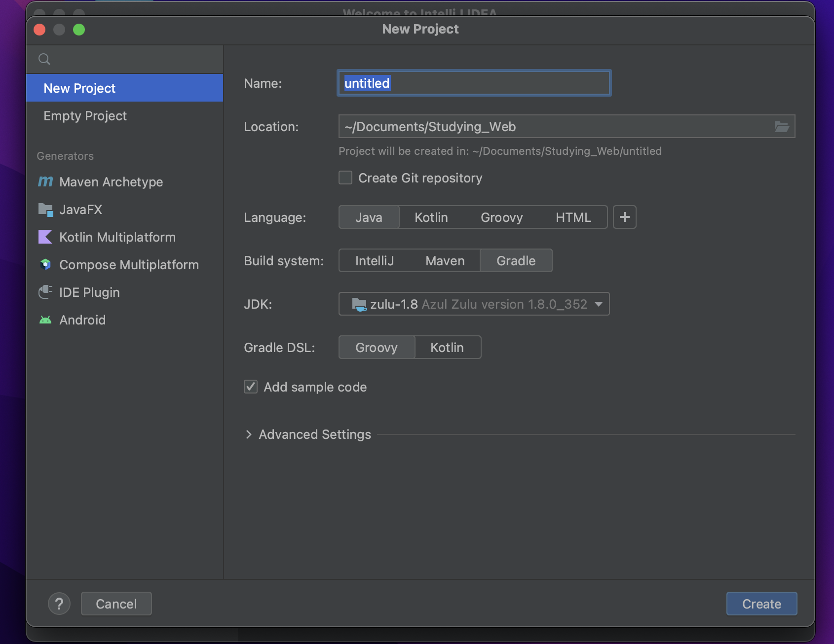The image size is (834, 644).
Task: Open the JDK zulu-1.8 dropdown
Action: pyautogui.click(x=474, y=304)
